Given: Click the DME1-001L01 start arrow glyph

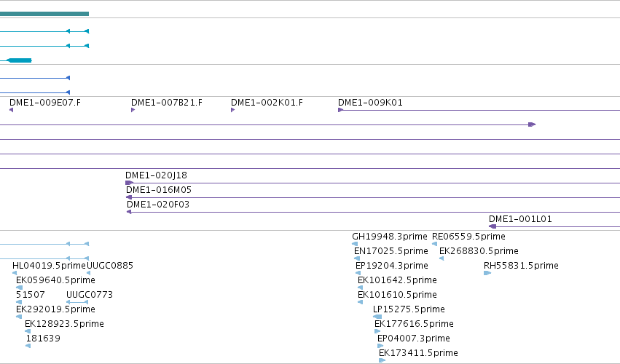Looking at the screenshot, I should tap(493, 226).
